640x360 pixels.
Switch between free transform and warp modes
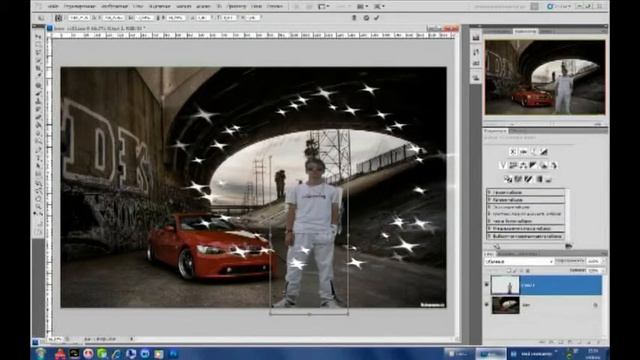pyautogui.click(x=354, y=18)
